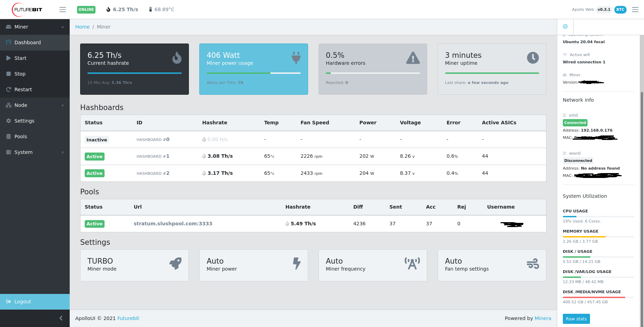
Task: Click the BTC badge in header
Action: pyautogui.click(x=620, y=9)
